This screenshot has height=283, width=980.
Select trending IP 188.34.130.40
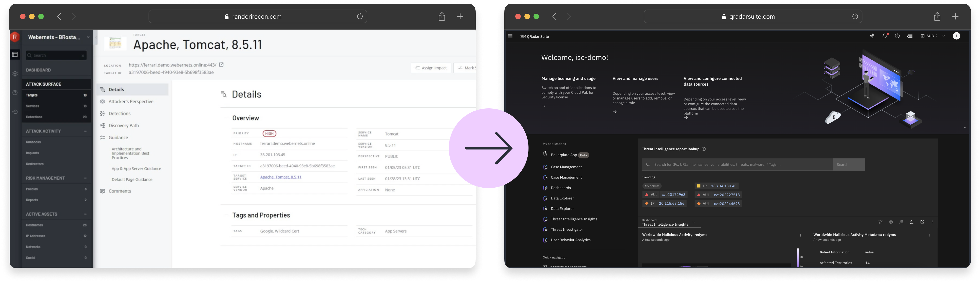coord(717,186)
